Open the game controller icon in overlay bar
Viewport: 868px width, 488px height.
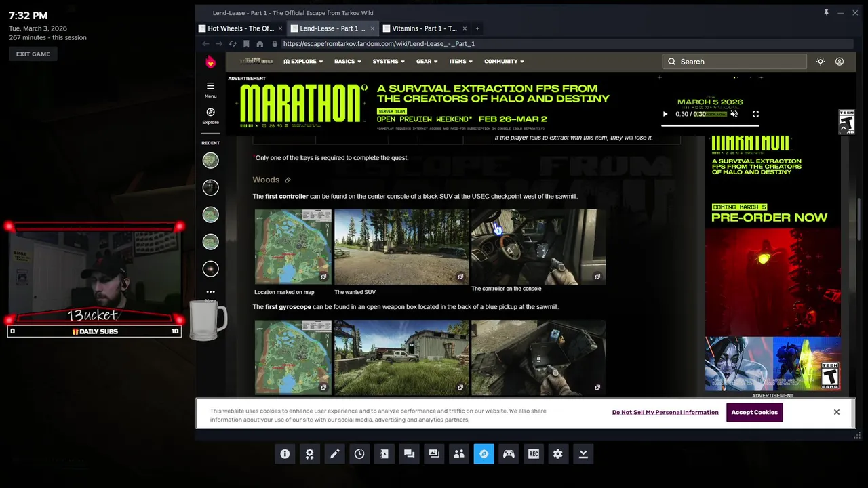pyautogui.click(x=509, y=454)
